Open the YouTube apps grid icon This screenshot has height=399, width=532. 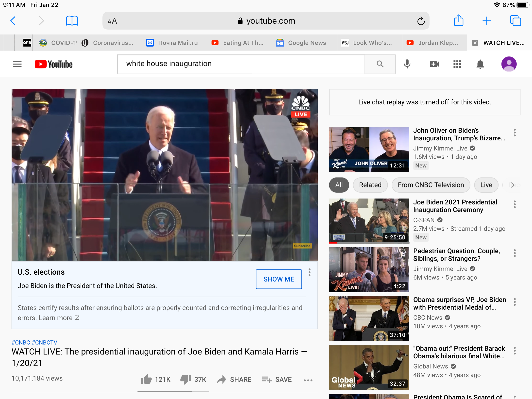tap(457, 64)
